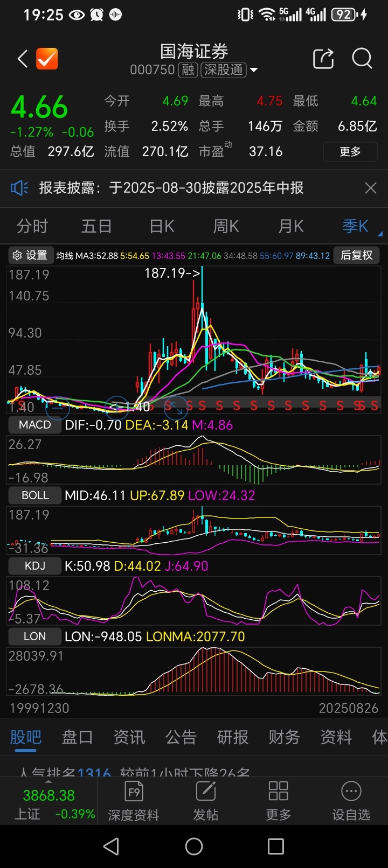Expand the stock name dropdown arrow
Image resolution: width=388 pixels, height=868 pixels.
254,70
